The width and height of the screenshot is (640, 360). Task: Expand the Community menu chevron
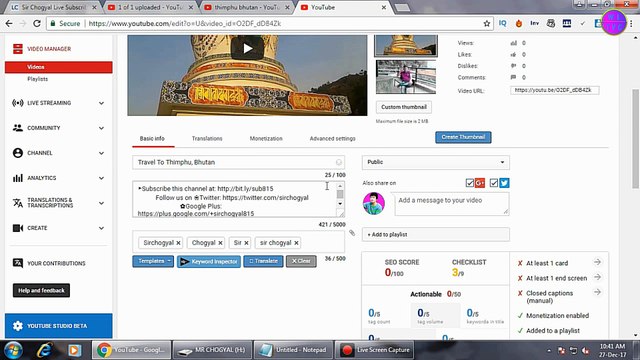(x=101, y=128)
